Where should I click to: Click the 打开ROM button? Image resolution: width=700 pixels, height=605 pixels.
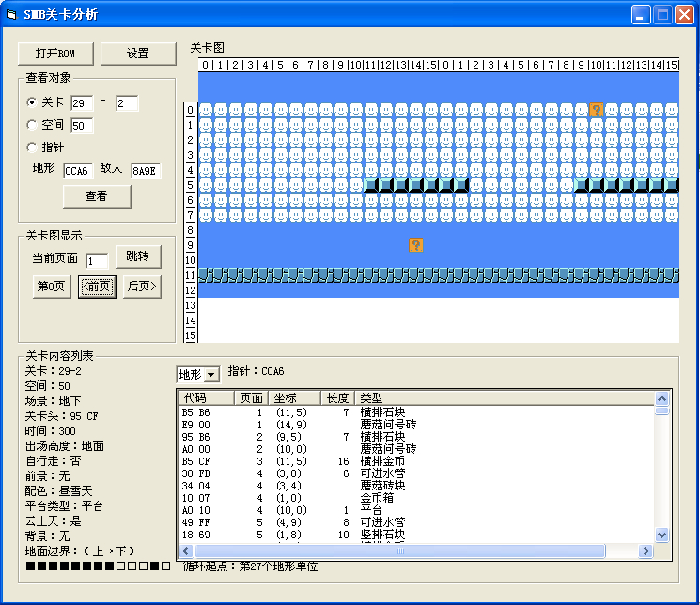point(55,54)
